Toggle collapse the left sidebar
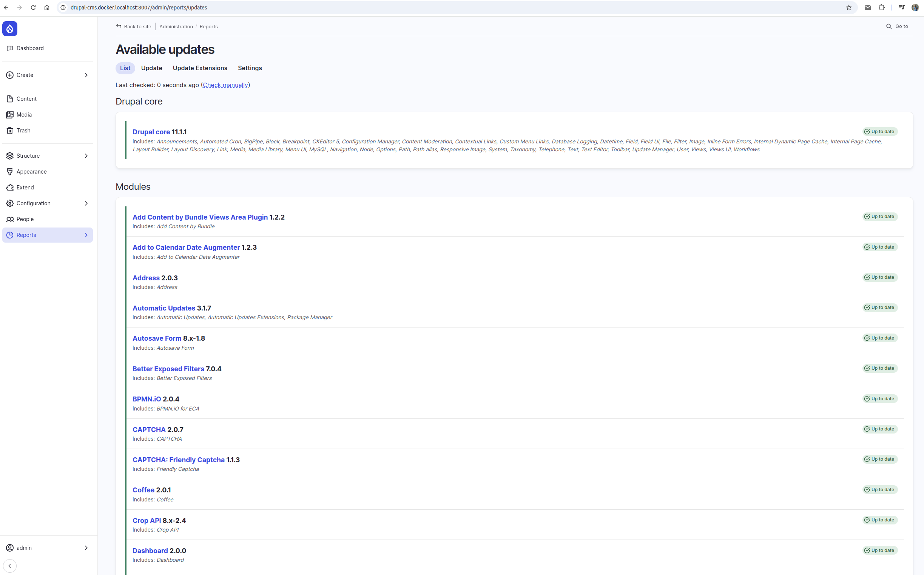This screenshot has height=575, width=924. pos(9,566)
